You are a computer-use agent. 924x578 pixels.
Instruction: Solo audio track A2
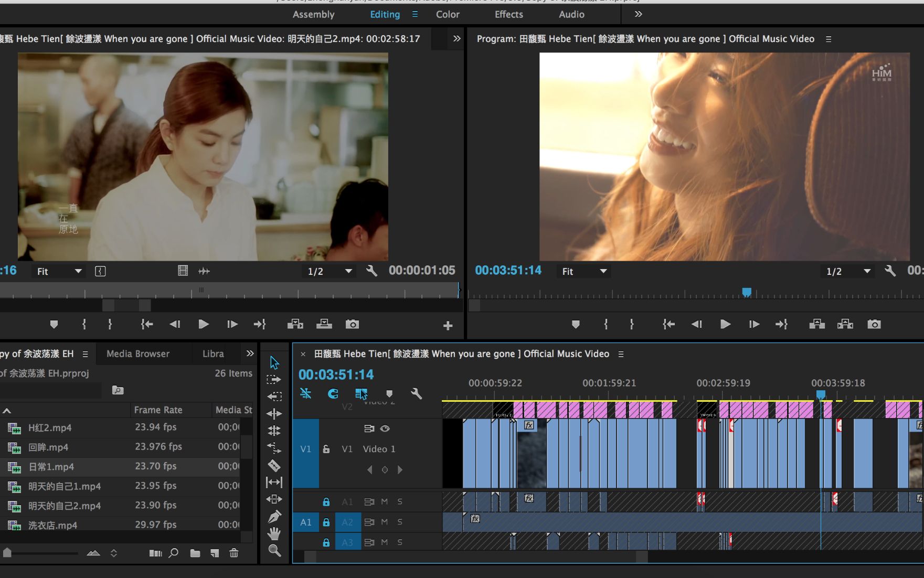pos(400,522)
